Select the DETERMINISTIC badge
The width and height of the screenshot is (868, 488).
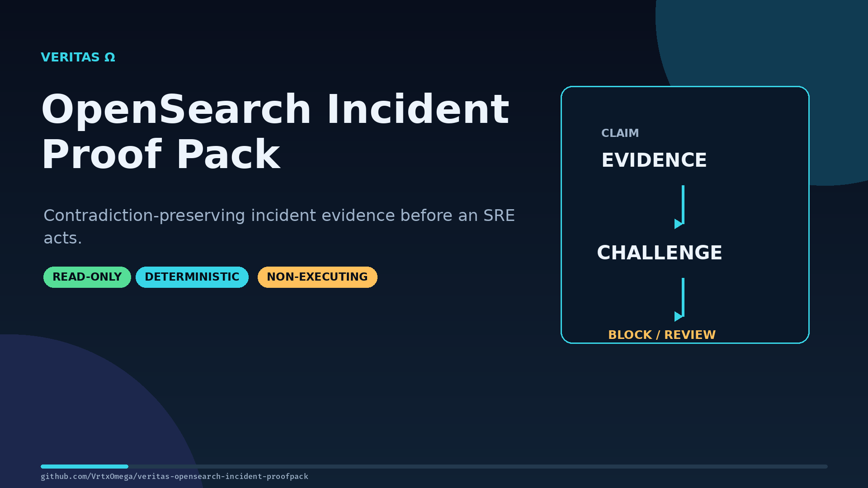point(192,277)
